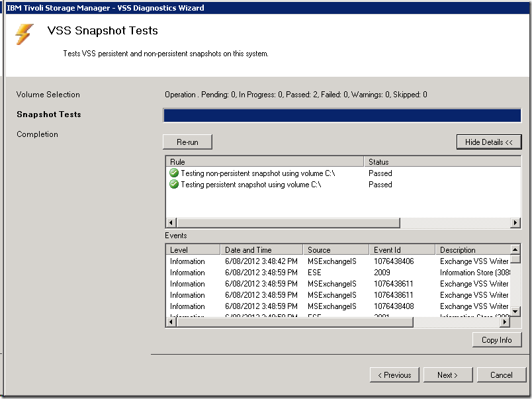This screenshot has height=399, width=532.
Task: Open the Volume Selection step
Action: click(48, 95)
